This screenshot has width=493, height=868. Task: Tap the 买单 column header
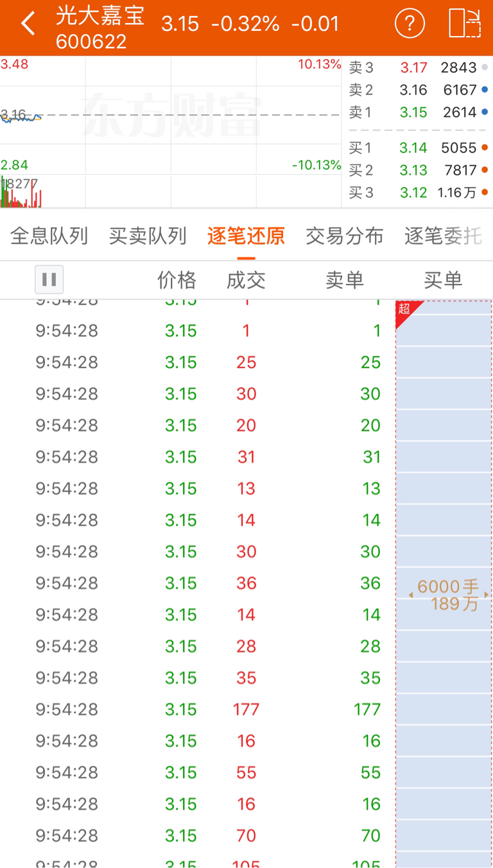pos(443,280)
